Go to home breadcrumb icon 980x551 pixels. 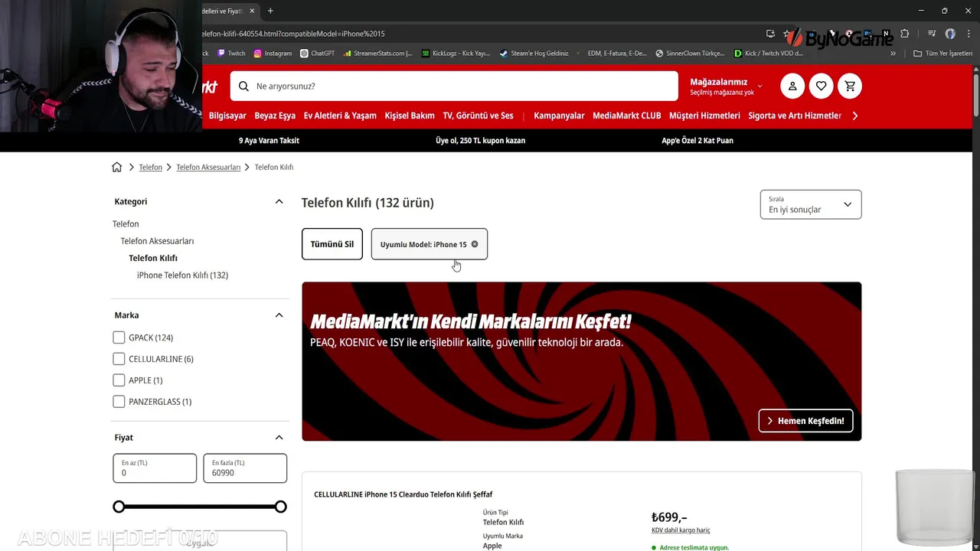point(117,167)
